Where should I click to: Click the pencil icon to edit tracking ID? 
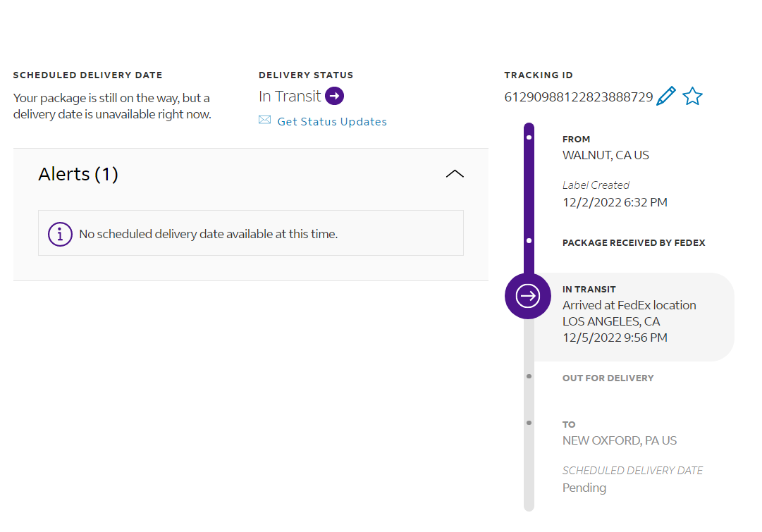click(x=665, y=97)
